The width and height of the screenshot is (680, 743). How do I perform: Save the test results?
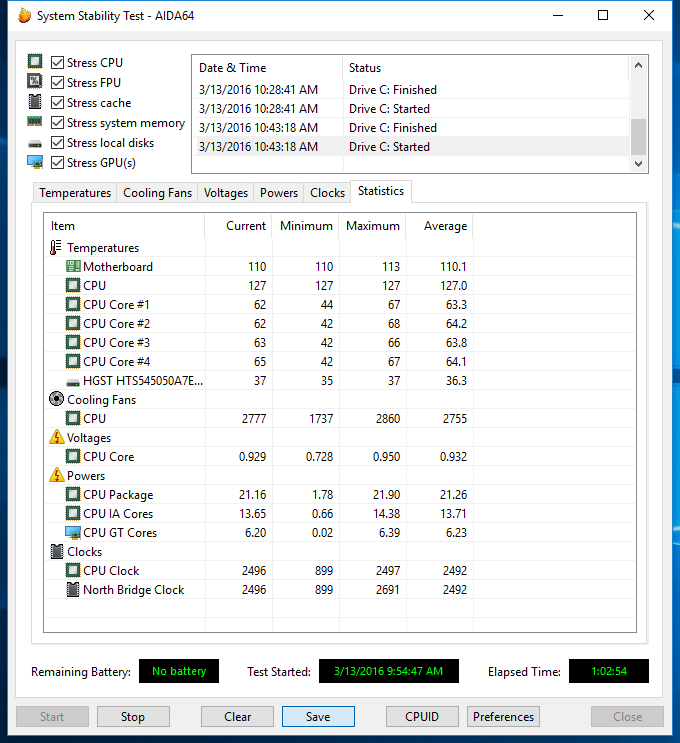click(x=318, y=716)
